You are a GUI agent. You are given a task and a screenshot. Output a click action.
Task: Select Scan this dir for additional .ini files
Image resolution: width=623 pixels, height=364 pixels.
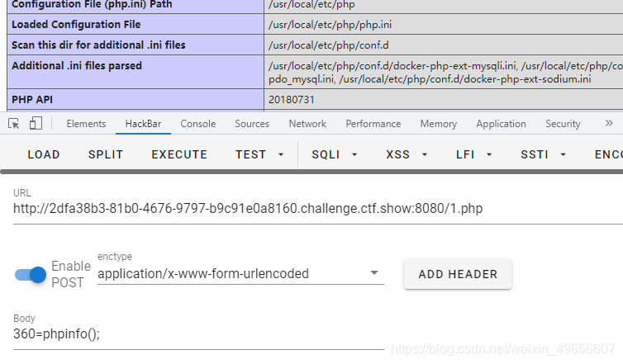click(x=98, y=45)
